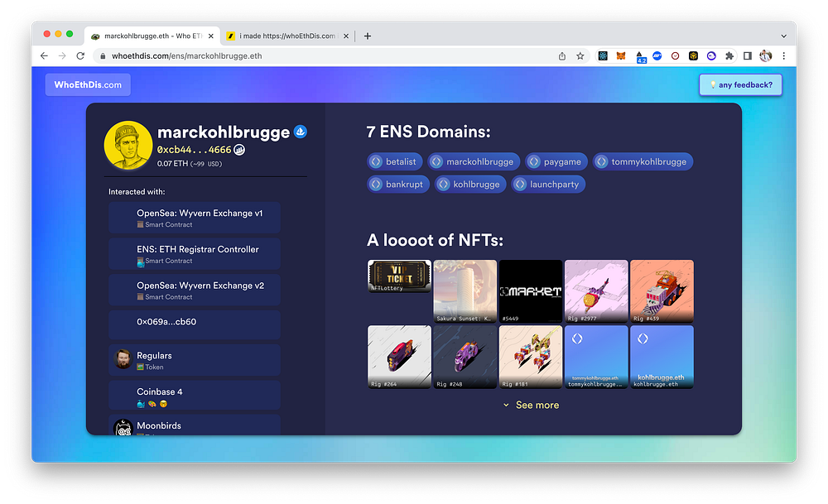Image resolution: width=828 pixels, height=504 pixels.
Task: Click the lock icon in address bar
Action: [103, 56]
